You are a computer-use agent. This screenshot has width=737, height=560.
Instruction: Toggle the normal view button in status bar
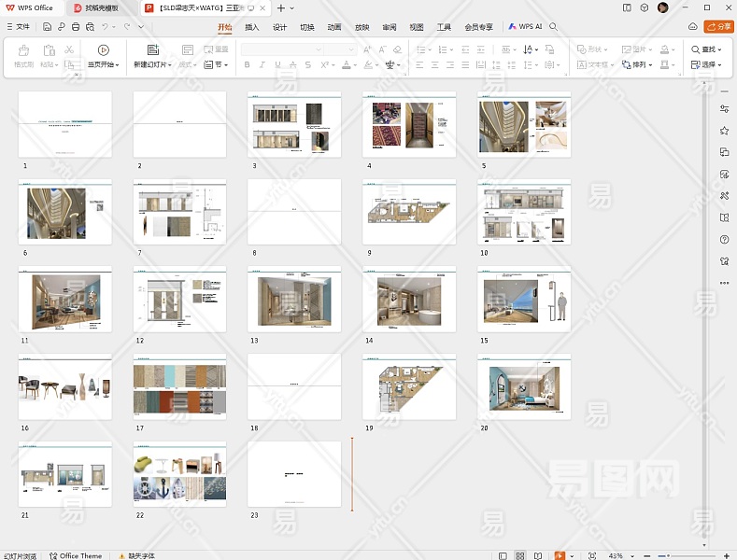[503, 555]
